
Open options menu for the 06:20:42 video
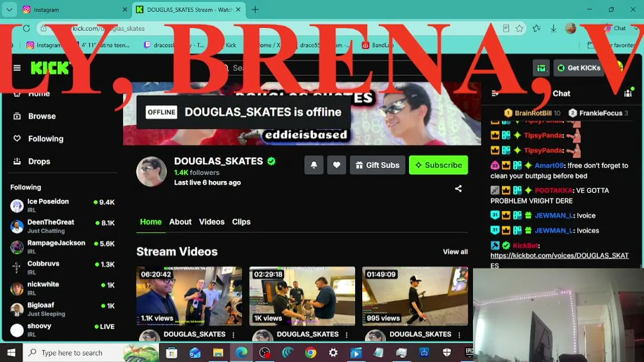(x=233, y=334)
